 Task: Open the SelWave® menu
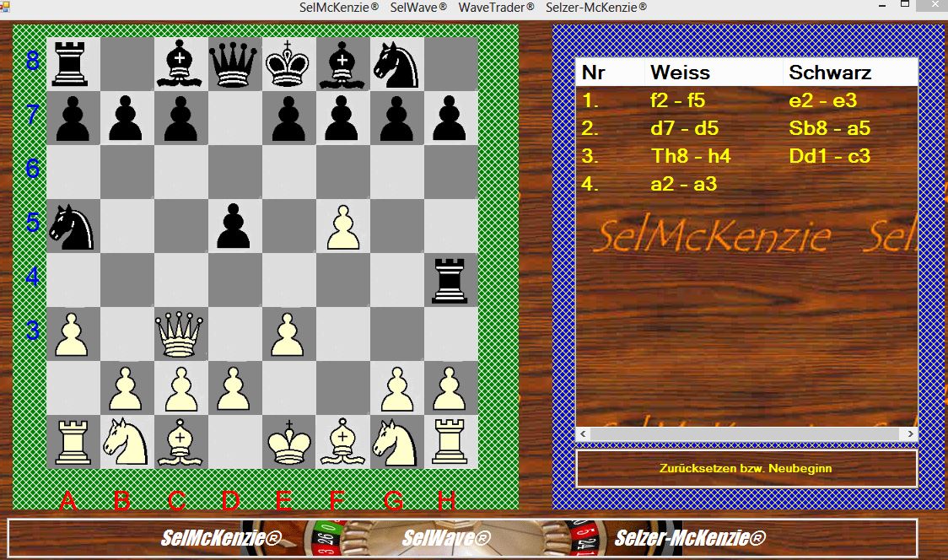coord(418,8)
